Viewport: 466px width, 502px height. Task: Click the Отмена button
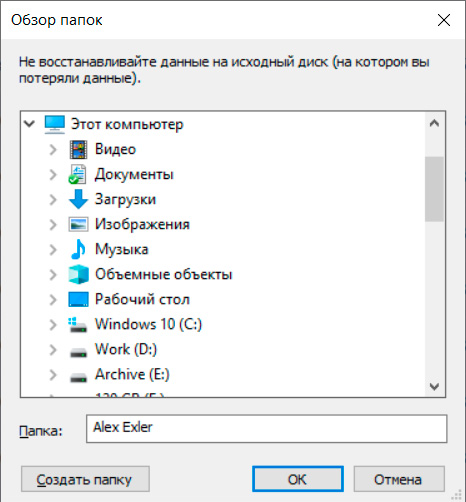coord(399,479)
